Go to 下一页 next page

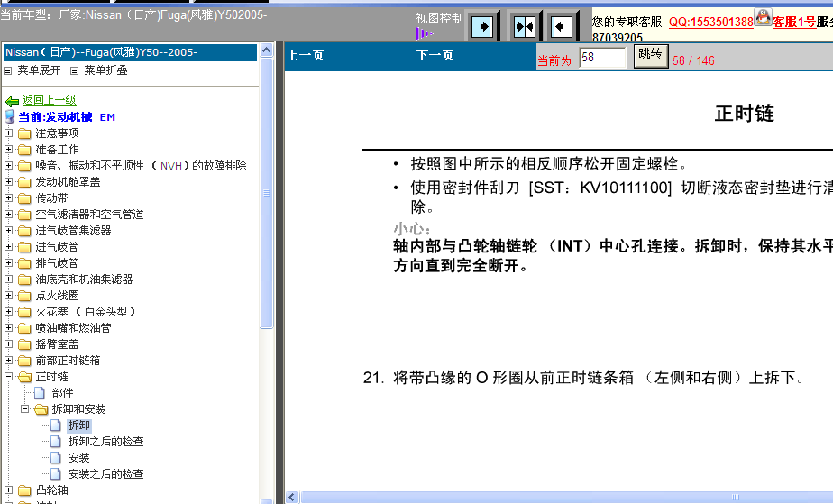pos(435,55)
